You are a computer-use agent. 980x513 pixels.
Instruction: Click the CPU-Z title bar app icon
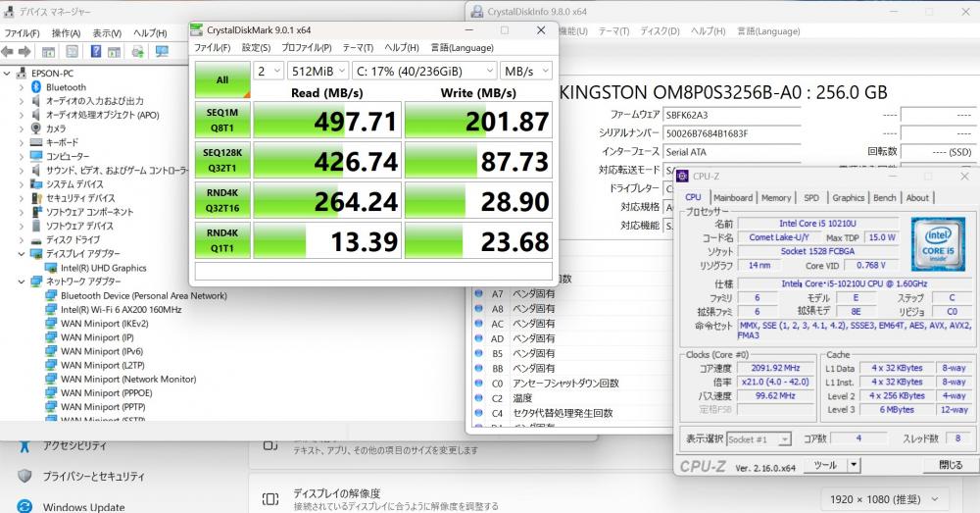pyautogui.click(x=682, y=177)
